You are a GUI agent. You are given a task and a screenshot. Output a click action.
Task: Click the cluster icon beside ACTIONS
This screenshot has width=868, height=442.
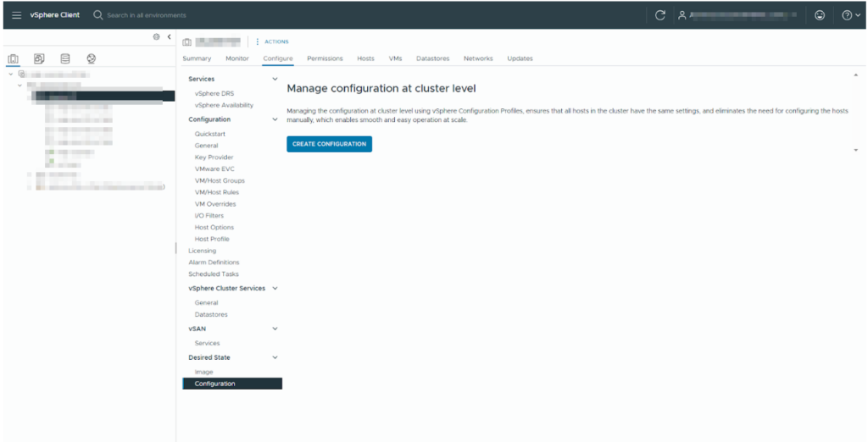point(186,42)
